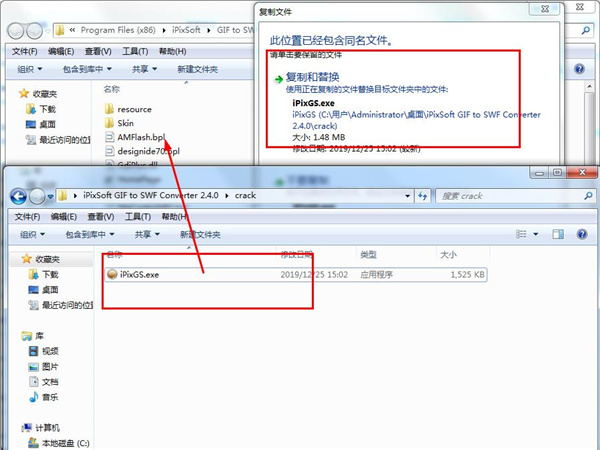600x450 pixels.
Task: Open 编辑(E) menu in back window
Action: [61, 51]
